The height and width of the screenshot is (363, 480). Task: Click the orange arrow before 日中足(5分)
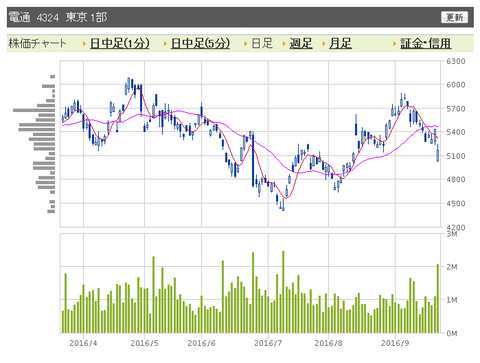165,44
